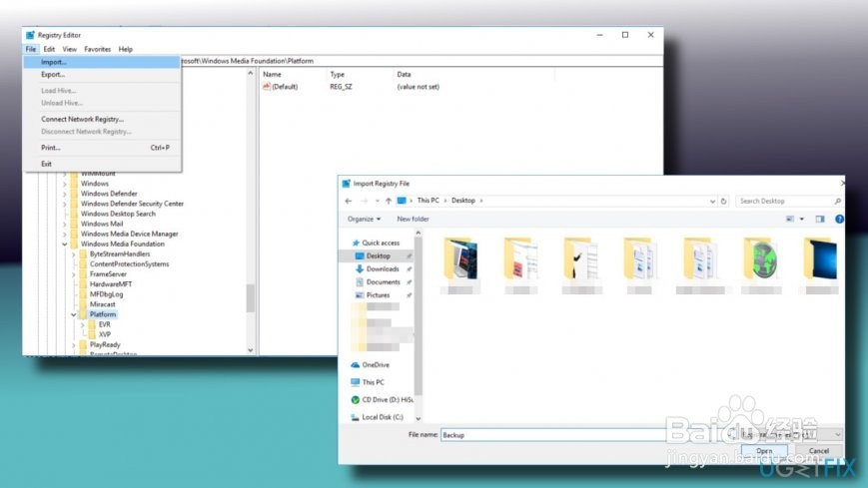868x488 pixels.
Task: Collapse the Platform key
Action: tap(74, 314)
